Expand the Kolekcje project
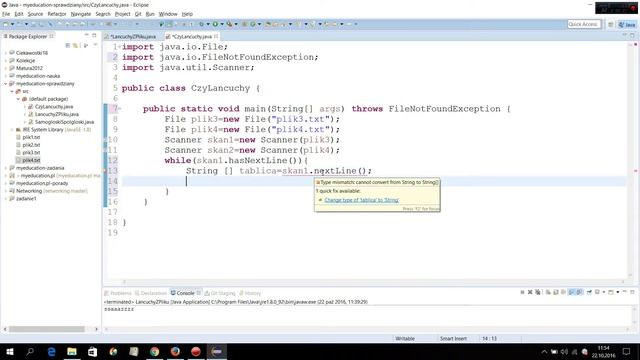This screenshot has height=360, width=640. (6, 60)
